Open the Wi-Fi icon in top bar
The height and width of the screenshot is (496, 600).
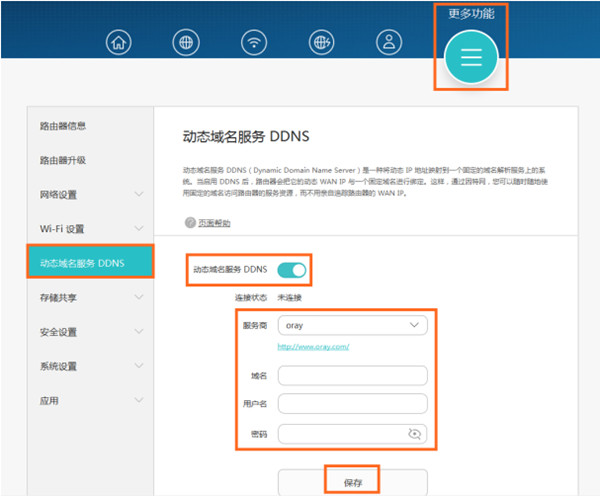[x=255, y=42]
